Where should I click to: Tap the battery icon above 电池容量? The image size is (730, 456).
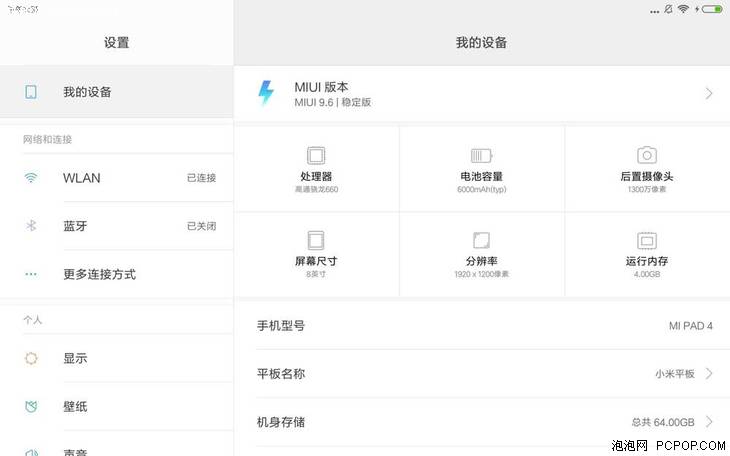[481, 155]
